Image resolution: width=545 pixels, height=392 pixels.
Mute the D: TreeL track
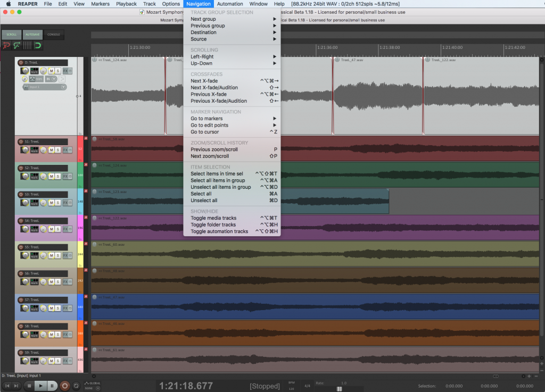pos(52,71)
